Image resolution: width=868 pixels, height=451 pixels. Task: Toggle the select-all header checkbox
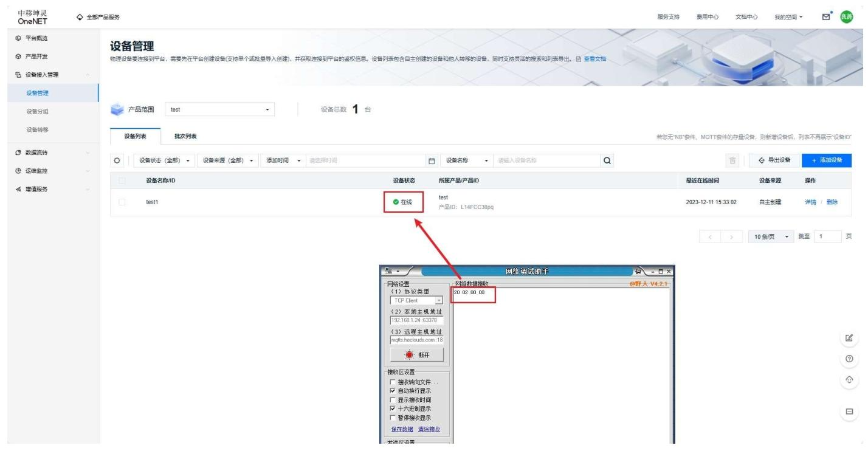coord(123,181)
